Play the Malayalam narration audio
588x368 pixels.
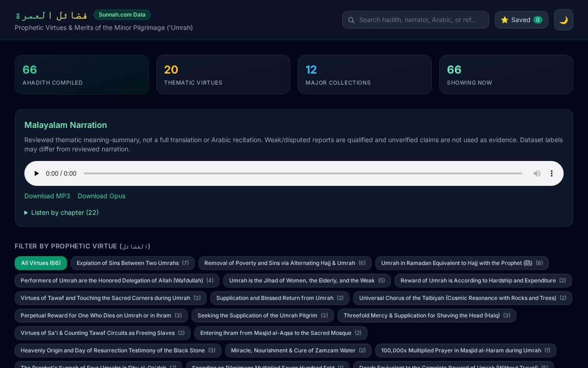(x=36, y=173)
